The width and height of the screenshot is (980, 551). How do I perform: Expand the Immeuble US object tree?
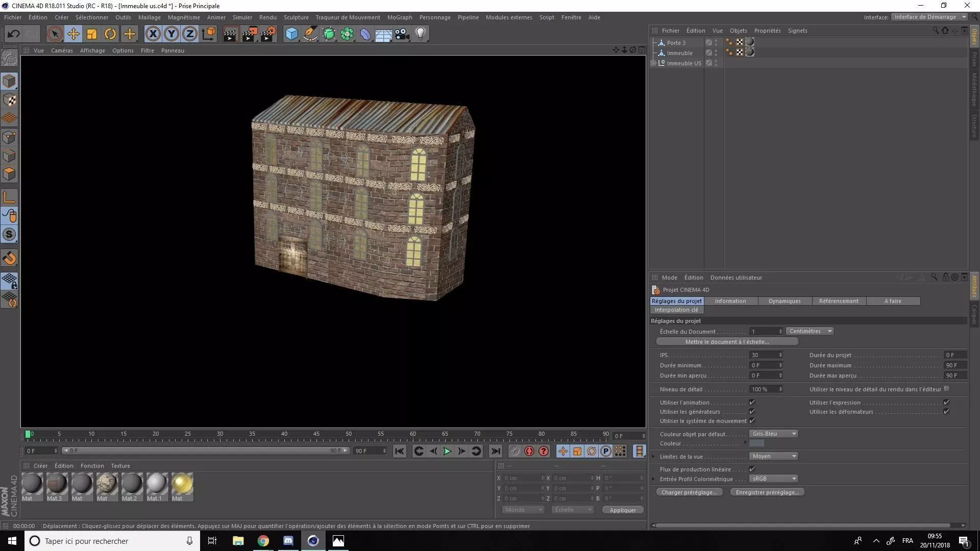point(653,63)
